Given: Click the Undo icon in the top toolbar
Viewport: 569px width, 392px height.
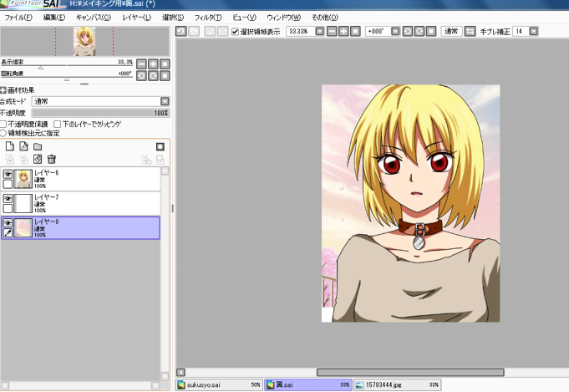Looking at the screenshot, I should point(181,31).
